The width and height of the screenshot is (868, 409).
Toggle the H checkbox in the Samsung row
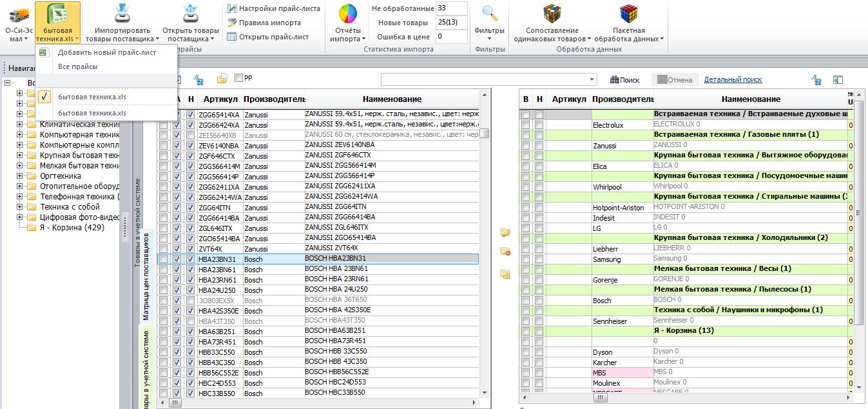(539, 259)
